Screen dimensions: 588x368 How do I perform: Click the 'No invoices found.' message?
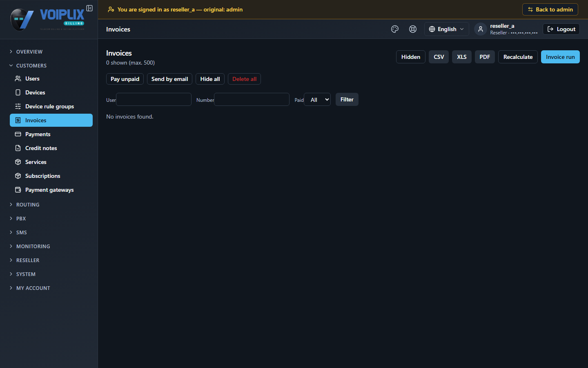tap(130, 117)
